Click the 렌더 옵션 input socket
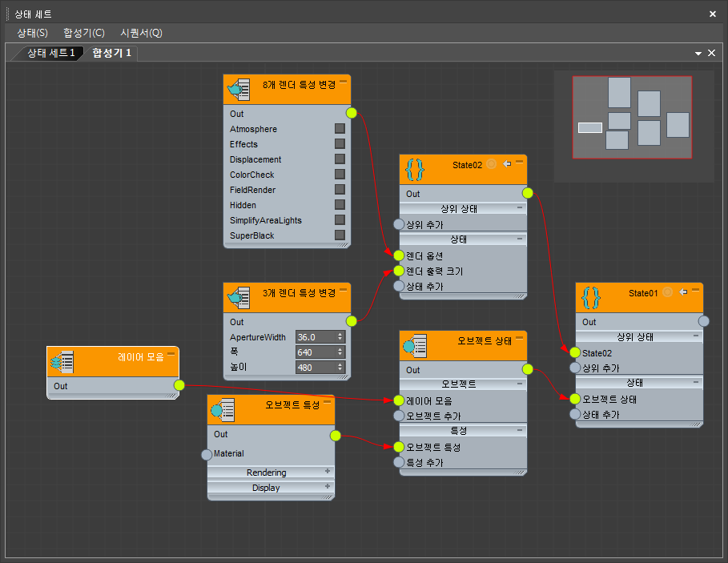 [399, 255]
